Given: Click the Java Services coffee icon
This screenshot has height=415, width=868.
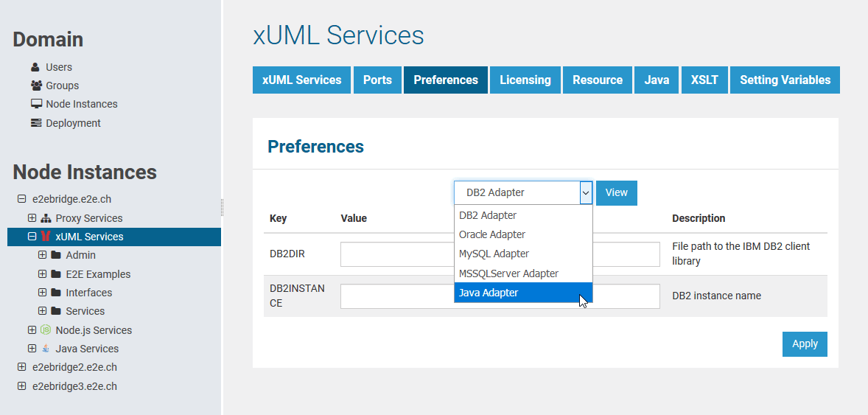Looking at the screenshot, I should tap(46, 349).
